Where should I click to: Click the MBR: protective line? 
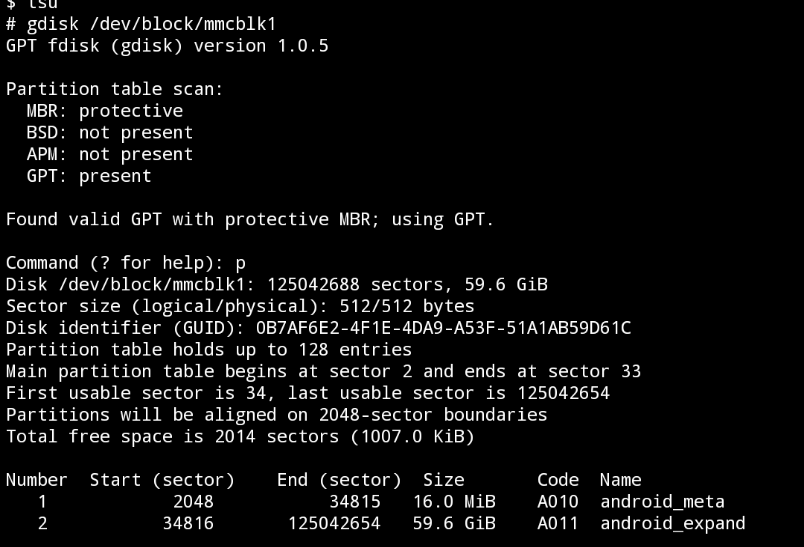coord(105,111)
